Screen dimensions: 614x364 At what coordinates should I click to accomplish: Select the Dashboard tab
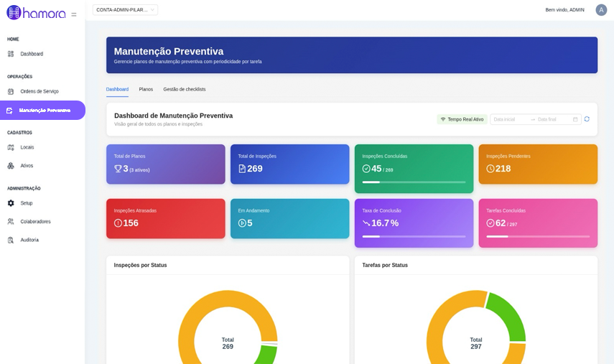117,89
